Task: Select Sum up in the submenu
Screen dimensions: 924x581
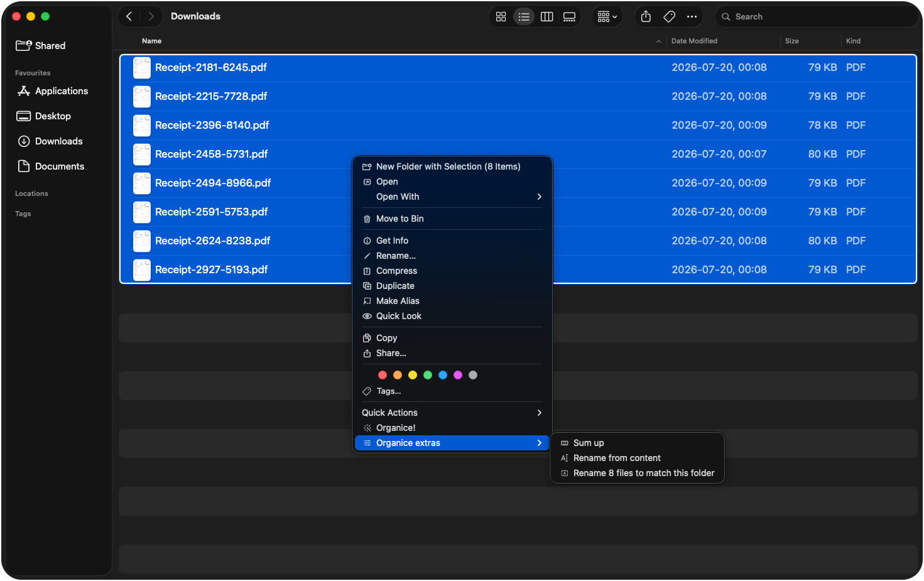Action: [637, 443]
